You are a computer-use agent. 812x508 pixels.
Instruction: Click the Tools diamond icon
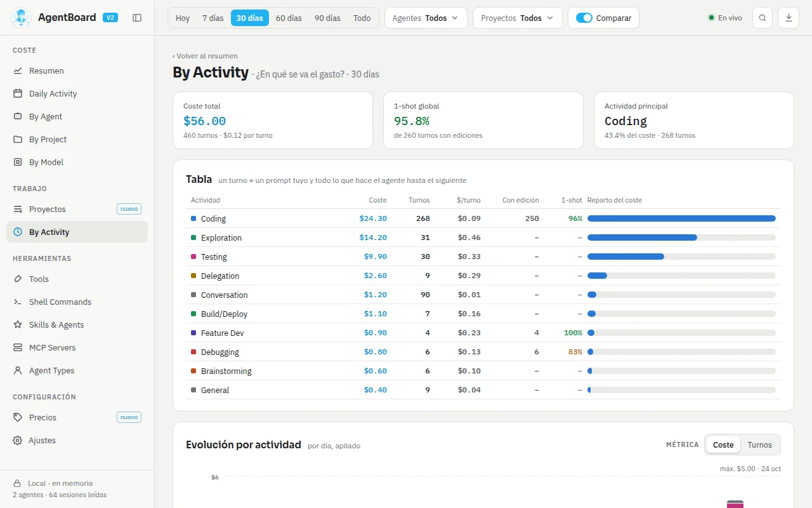pyautogui.click(x=18, y=279)
